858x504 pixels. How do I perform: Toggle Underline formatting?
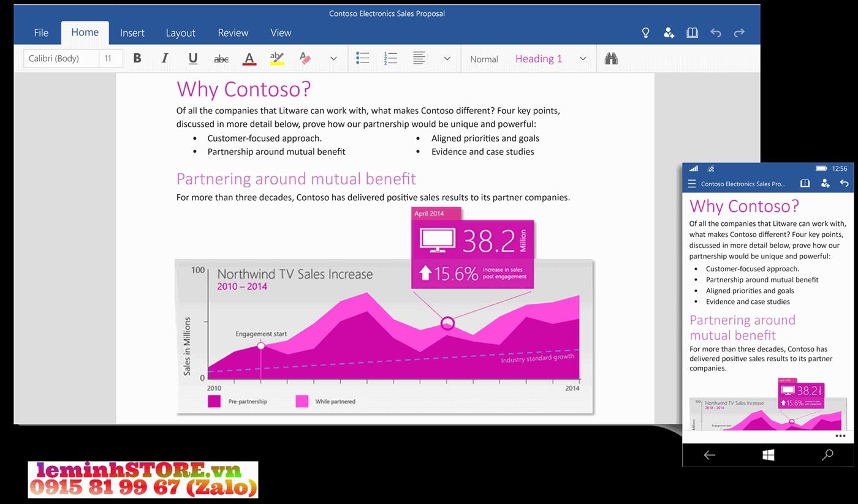click(193, 59)
